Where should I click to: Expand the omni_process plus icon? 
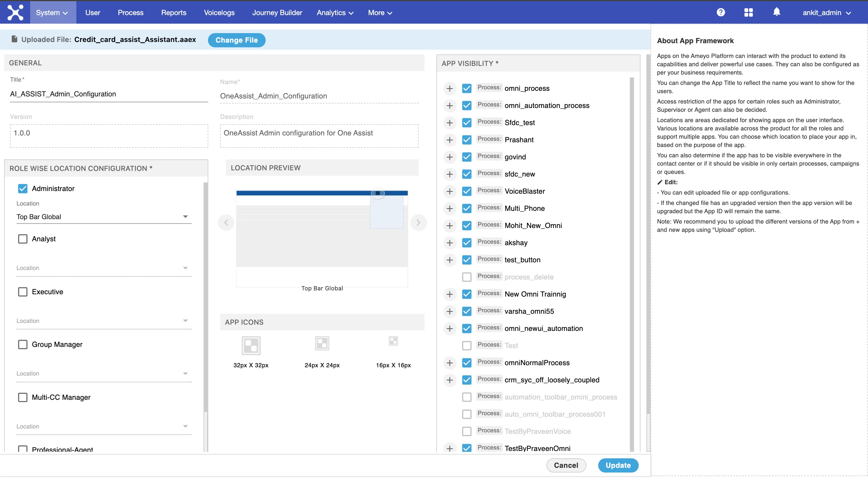(x=450, y=88)
